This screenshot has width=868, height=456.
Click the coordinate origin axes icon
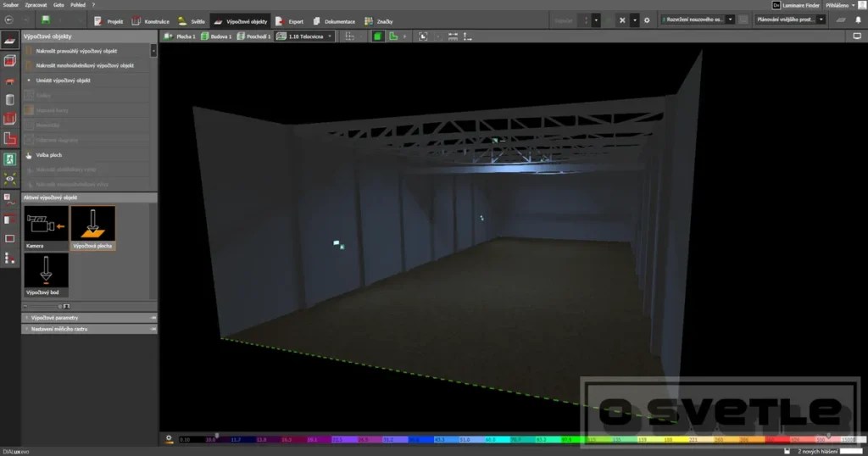click(468, 36)
